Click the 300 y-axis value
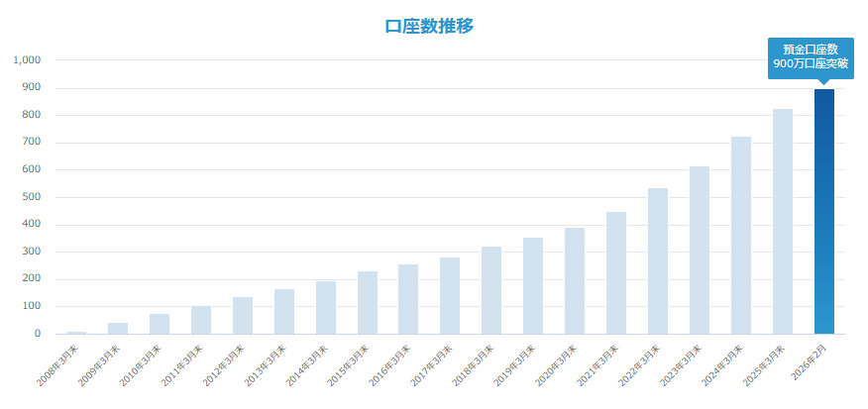This screenshot has width=868, height=409. tap(34, 252)
